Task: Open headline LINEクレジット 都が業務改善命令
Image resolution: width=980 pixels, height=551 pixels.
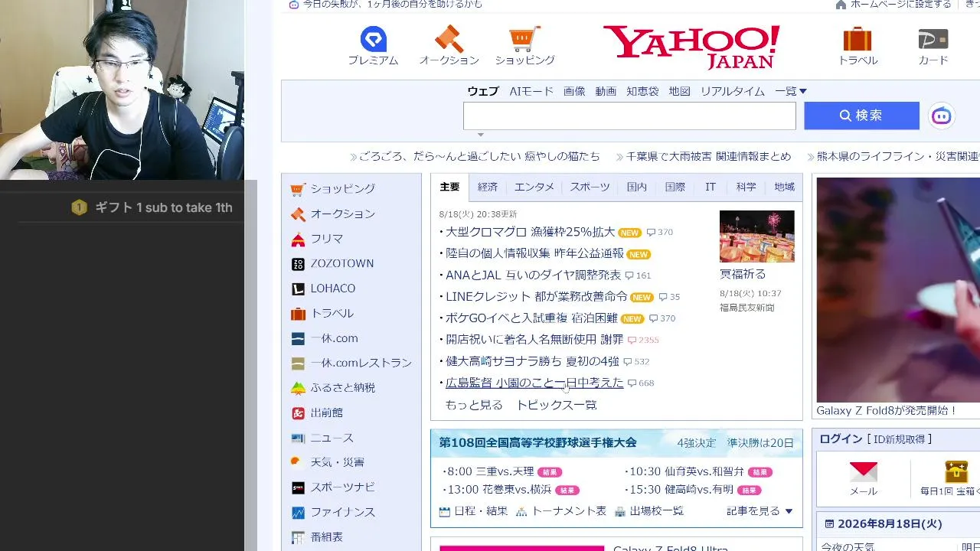Action: 536,296
